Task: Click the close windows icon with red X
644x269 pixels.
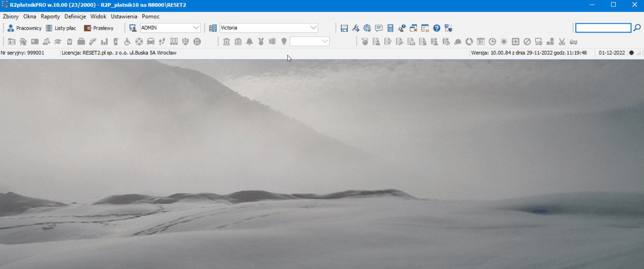Action: (x=413, y=28)
